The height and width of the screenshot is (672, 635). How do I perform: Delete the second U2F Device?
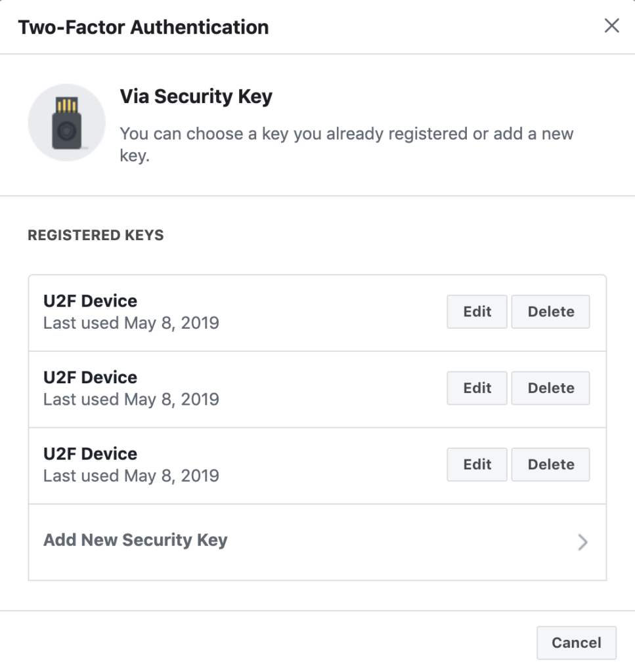pos(550,388)
